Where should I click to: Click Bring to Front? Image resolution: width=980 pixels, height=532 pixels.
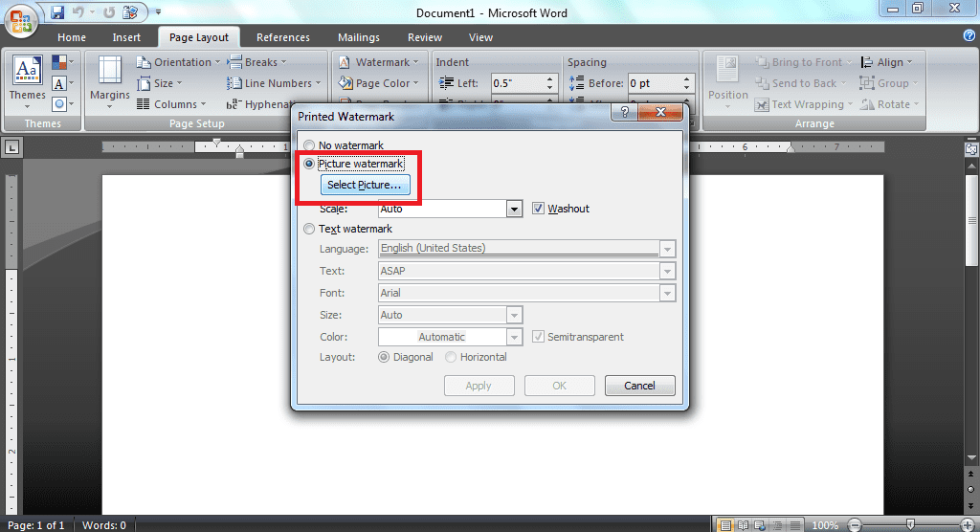803,62
